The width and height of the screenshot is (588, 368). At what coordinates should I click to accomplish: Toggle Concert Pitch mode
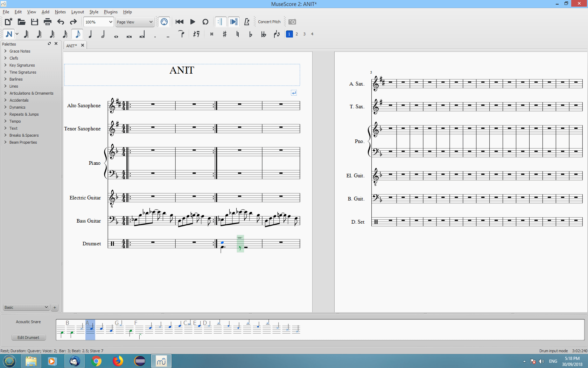pos(269,21)
